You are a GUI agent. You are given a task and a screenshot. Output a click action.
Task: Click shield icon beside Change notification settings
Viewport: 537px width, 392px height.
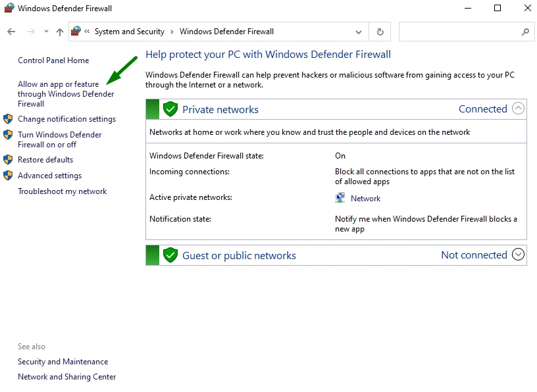click(x=8, y=119)
